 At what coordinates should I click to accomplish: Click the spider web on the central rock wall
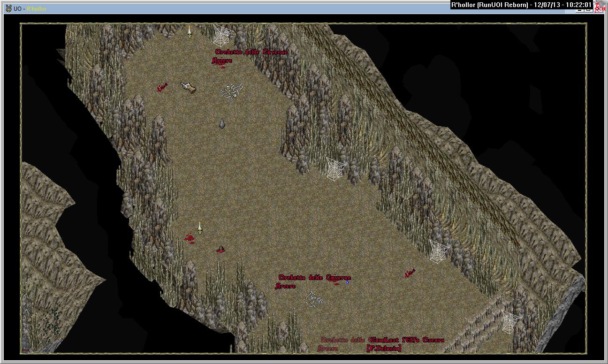coord(335,169)
